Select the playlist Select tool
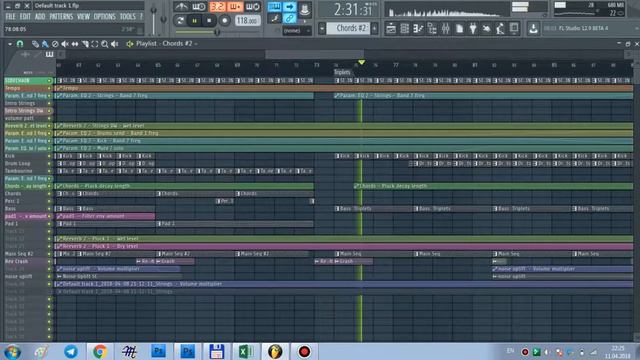 tap(95, 44)
